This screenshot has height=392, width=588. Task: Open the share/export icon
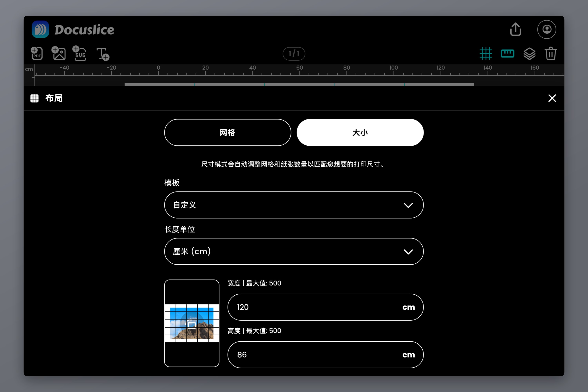[515, 29]
